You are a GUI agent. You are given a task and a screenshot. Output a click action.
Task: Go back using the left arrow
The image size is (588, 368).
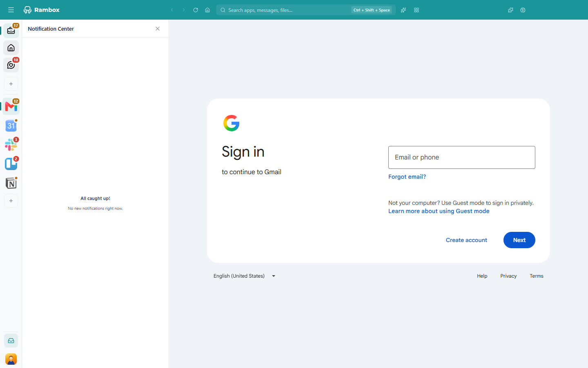point(172,10)
